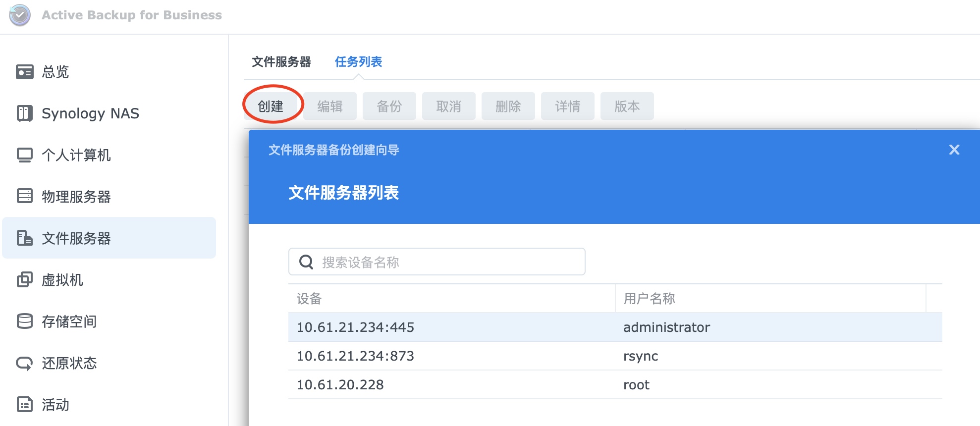Click the 版本 button
Screen dimensions: 980x426
tap(627, 106)
